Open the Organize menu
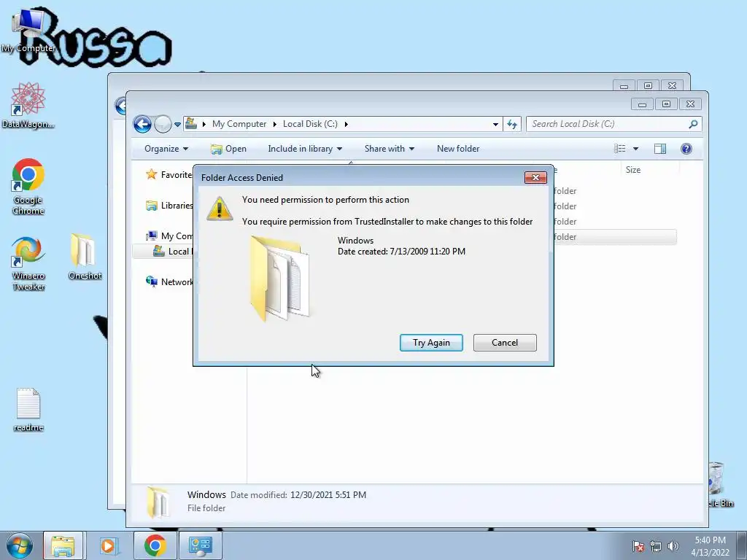Screen dimensions: 747x560 (166, 149)
